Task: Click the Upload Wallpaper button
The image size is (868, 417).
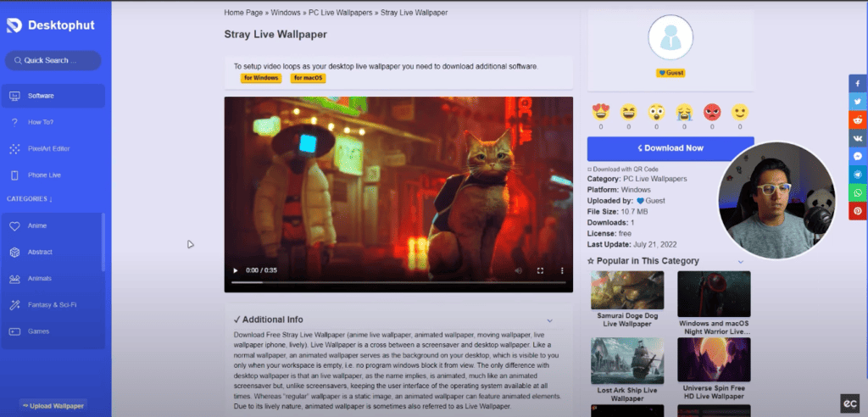Action: tap(53, 406)
